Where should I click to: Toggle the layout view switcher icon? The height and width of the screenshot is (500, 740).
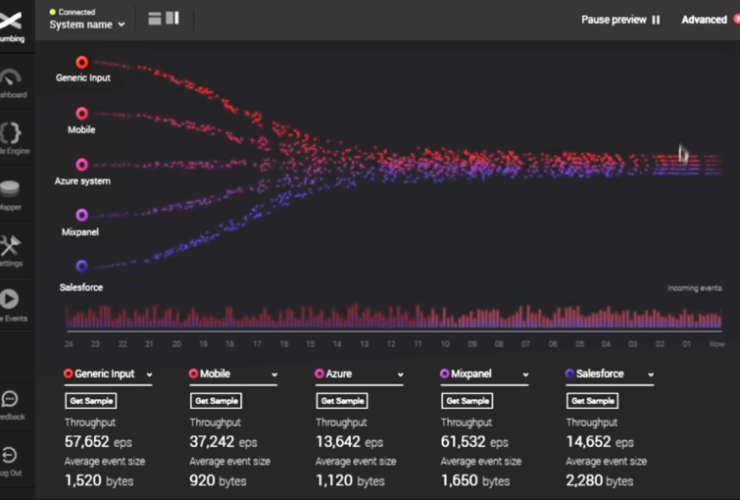click(163, 18)
